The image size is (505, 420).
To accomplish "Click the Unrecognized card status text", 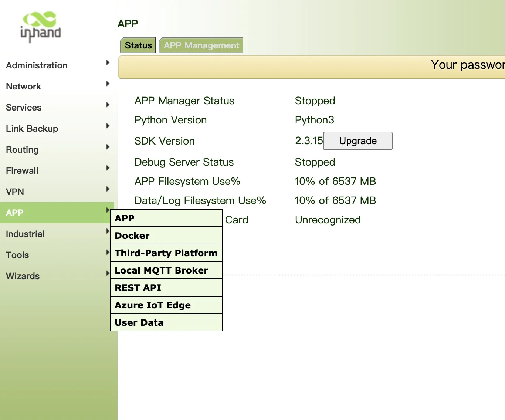I will [328, 220].
